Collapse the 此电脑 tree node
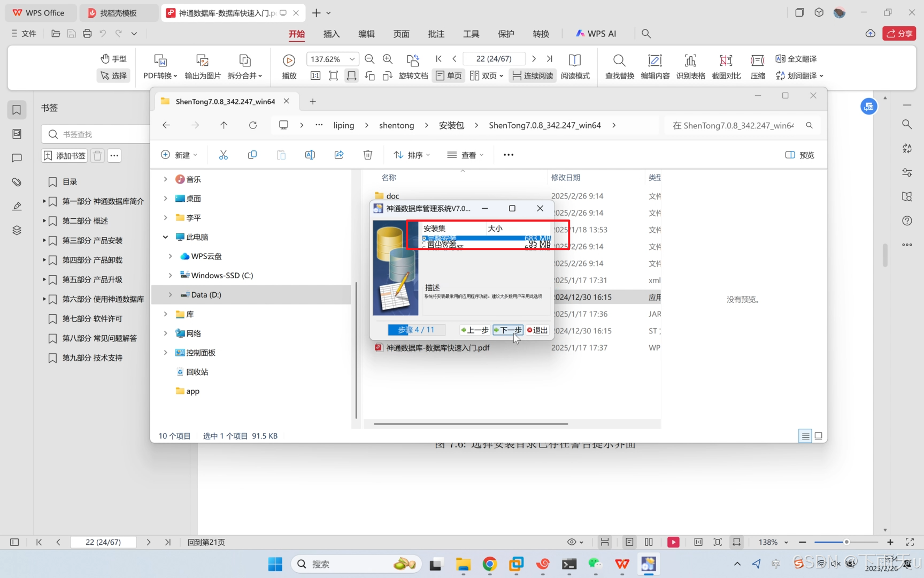 click(165, 237)
